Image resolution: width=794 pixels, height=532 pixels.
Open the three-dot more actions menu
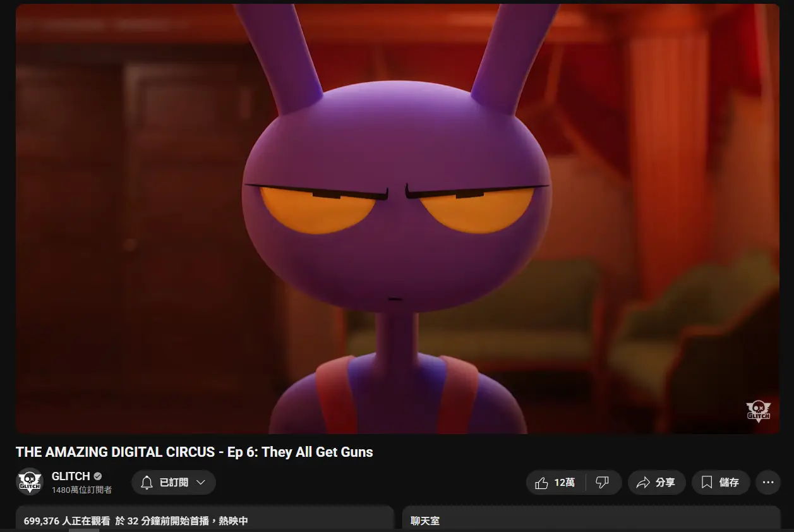768,483
